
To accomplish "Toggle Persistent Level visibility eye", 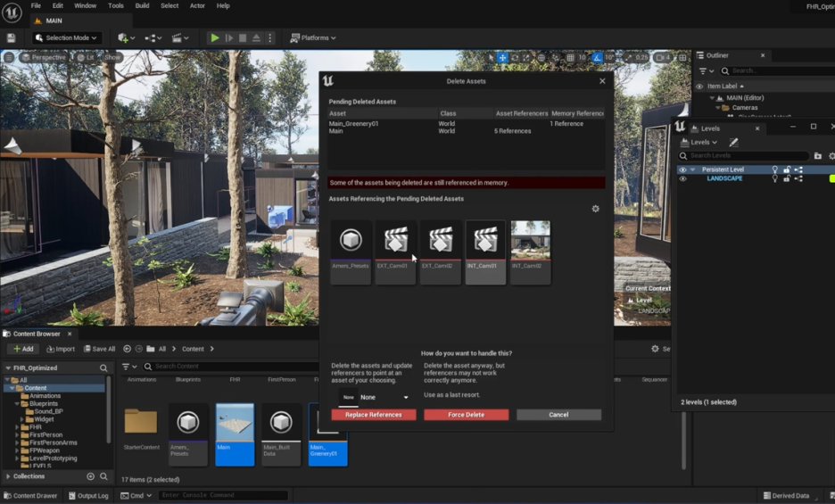I will click(682, 170).
